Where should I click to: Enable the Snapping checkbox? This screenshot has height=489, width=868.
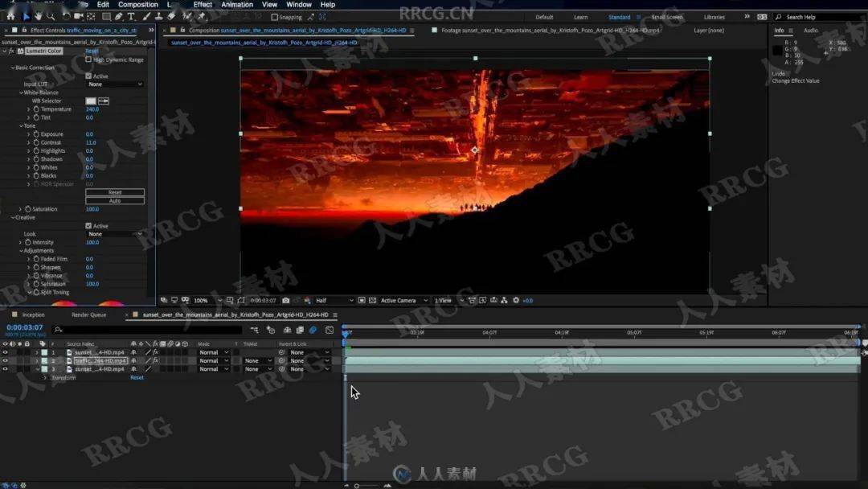275,17
